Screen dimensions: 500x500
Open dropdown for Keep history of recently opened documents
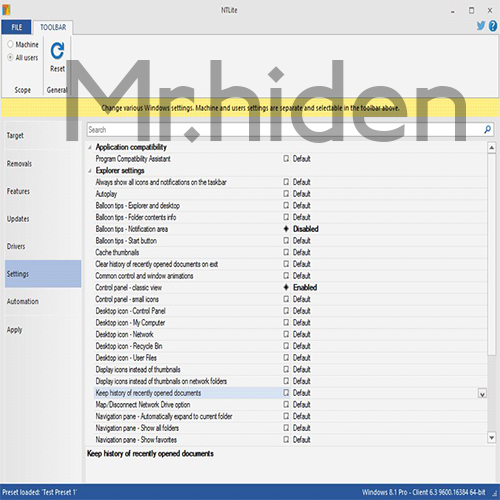(482, 393)
